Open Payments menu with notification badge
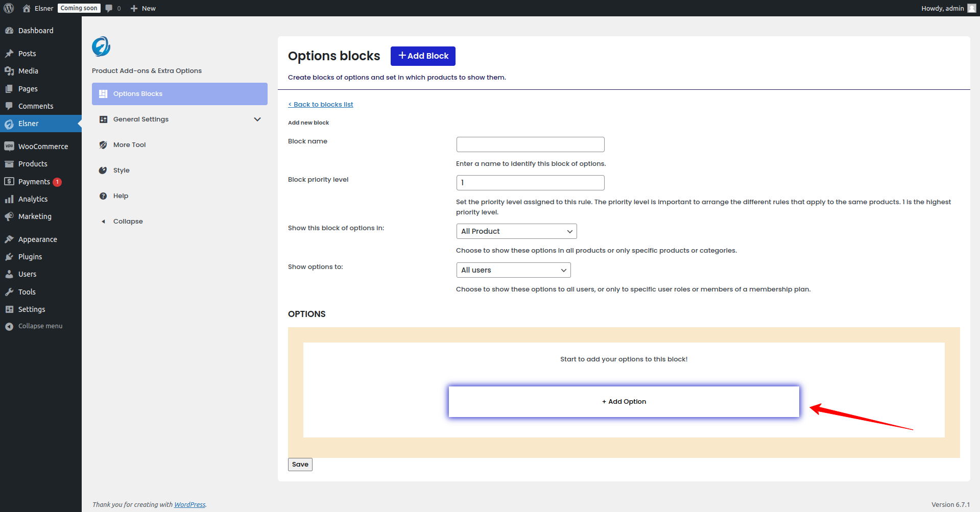The width and height of the screenshot is (980, 512). coord(34,182)
